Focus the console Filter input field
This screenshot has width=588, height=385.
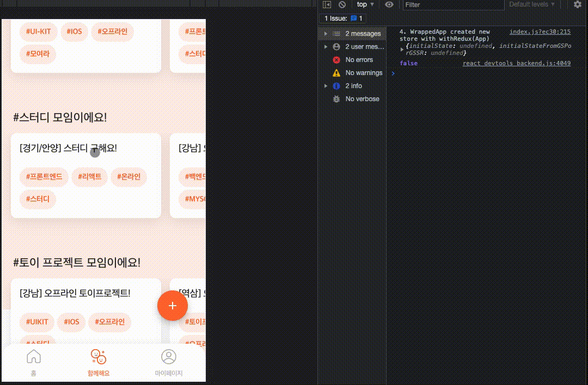(453, 5)
